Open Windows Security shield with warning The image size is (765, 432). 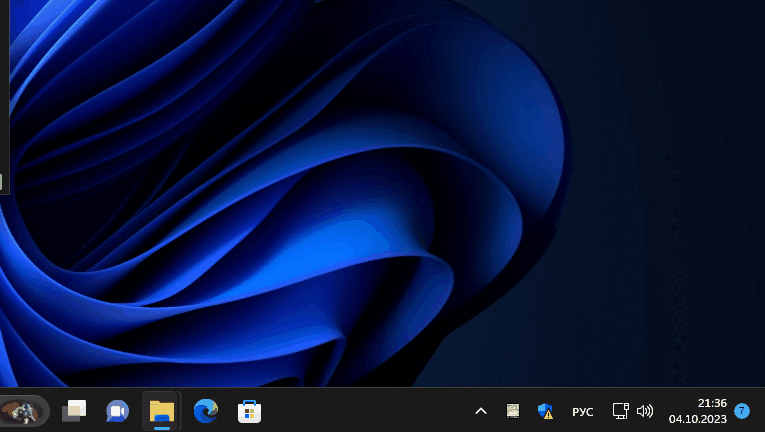545,411
